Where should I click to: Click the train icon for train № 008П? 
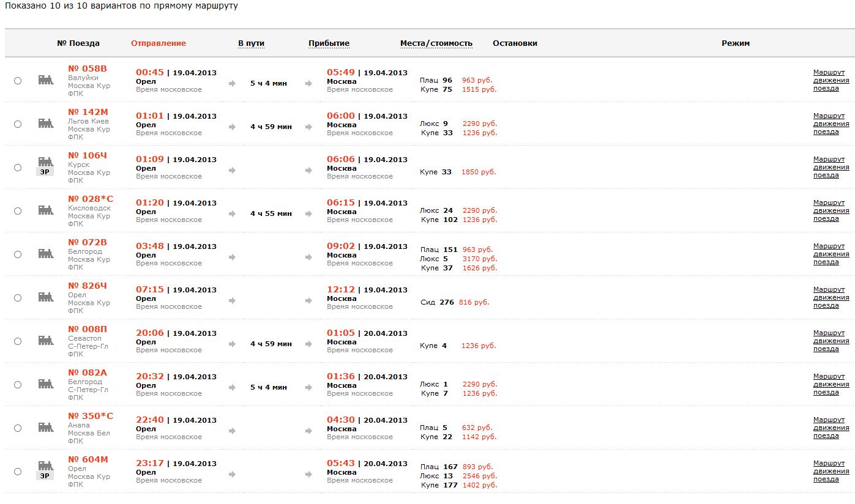coord(45,341)
